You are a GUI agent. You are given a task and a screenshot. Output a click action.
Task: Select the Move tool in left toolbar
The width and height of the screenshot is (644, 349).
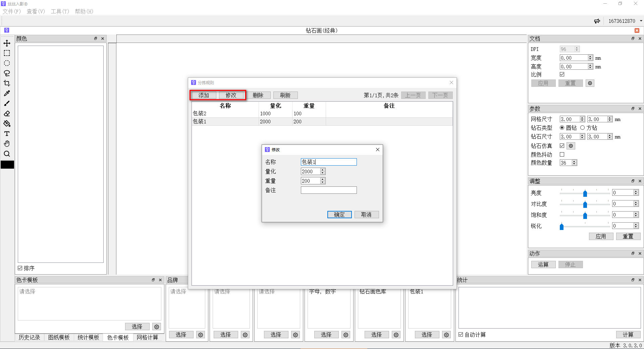(x=7, y=43)
